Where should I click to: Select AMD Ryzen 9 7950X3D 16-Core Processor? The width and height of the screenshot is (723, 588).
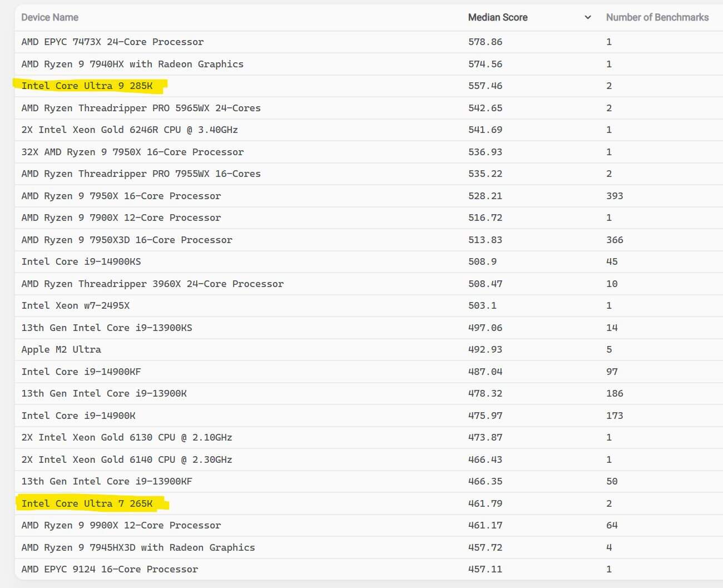(x=127, y=240)
